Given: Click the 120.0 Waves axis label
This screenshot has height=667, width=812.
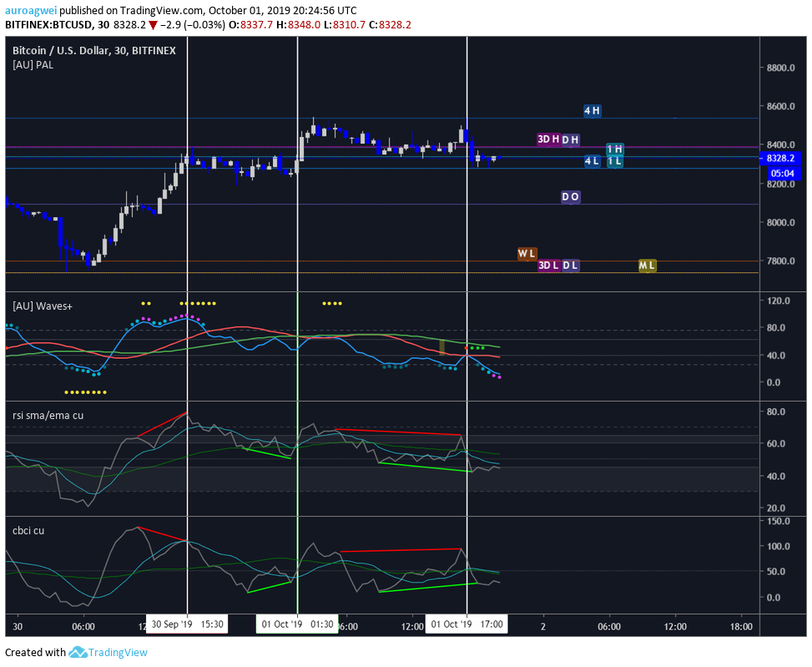Looking at the screenshot, I should [x=779, y=301].
